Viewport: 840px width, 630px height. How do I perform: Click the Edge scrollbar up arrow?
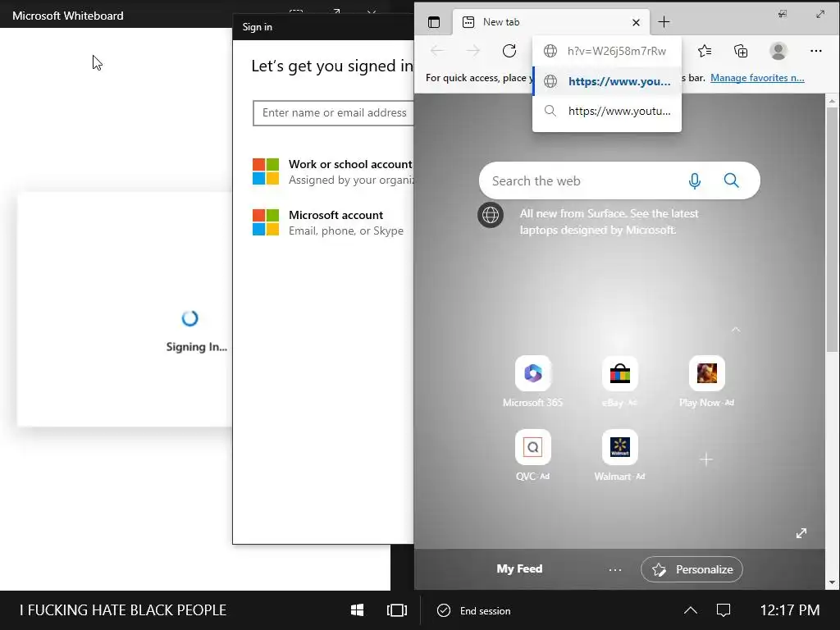pyautogui.click(x=832, y=100)
